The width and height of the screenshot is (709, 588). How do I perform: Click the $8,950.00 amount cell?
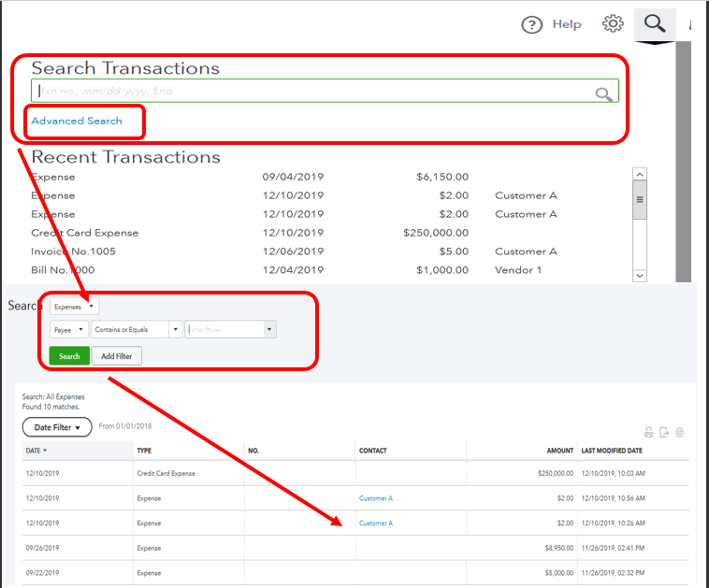coord(559,548)
